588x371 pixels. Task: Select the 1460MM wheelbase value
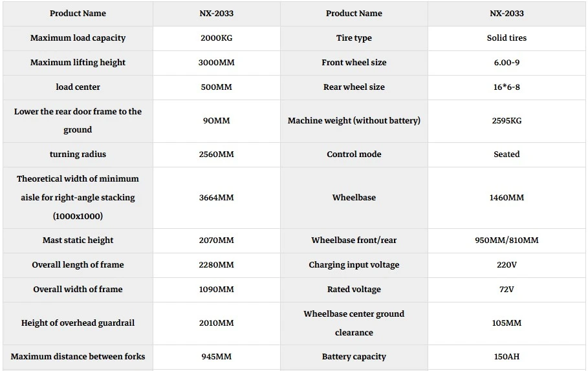coord(506,198)
